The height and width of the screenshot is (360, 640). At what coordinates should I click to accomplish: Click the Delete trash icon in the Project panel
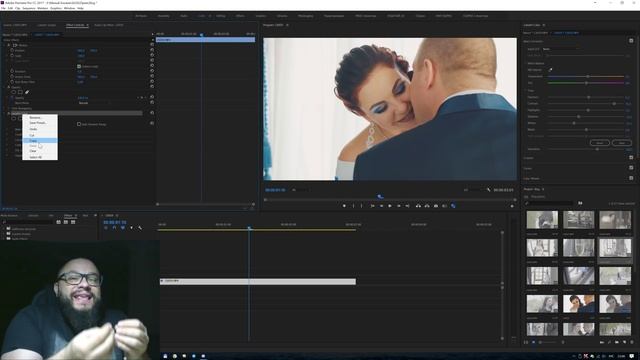click(x=631, y=342)
